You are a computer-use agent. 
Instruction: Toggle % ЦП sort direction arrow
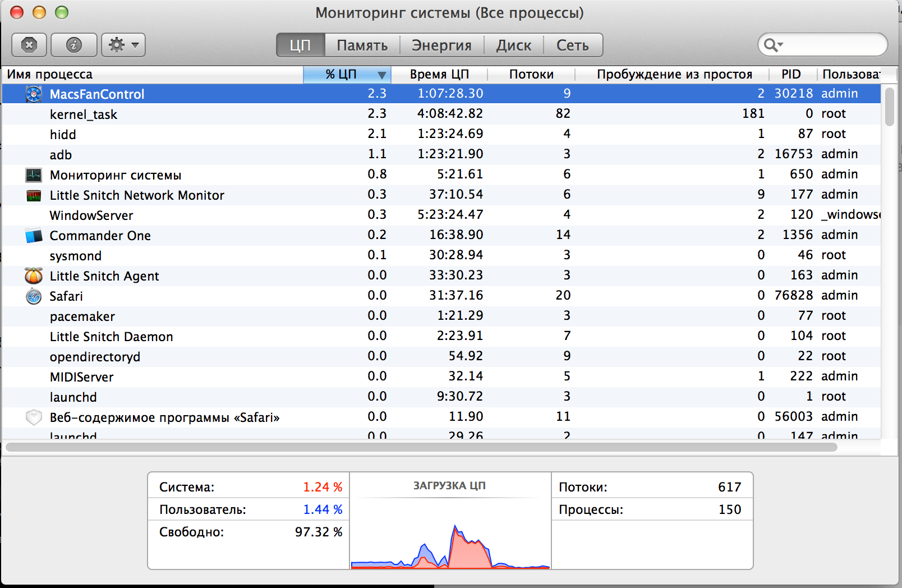[x=382, y=75]
